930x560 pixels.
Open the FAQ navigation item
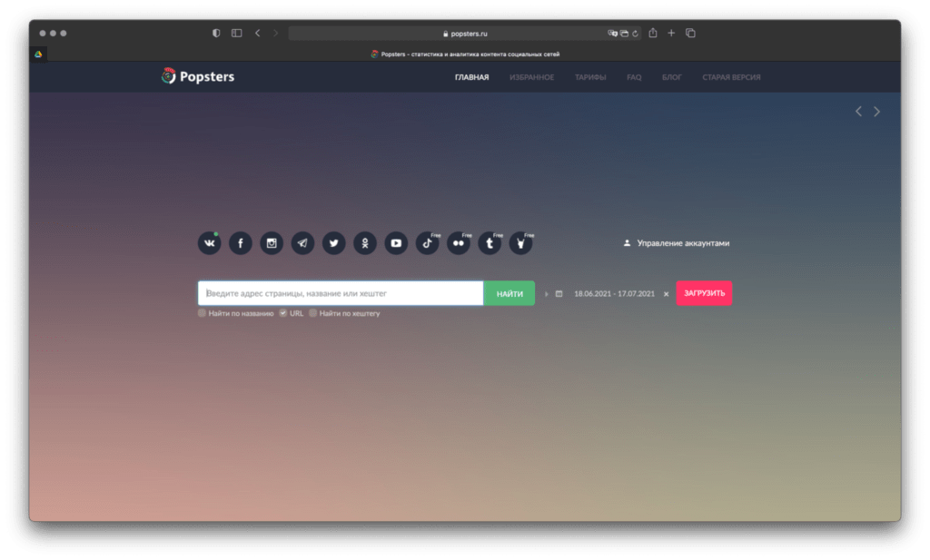click(x=634, y=77)
